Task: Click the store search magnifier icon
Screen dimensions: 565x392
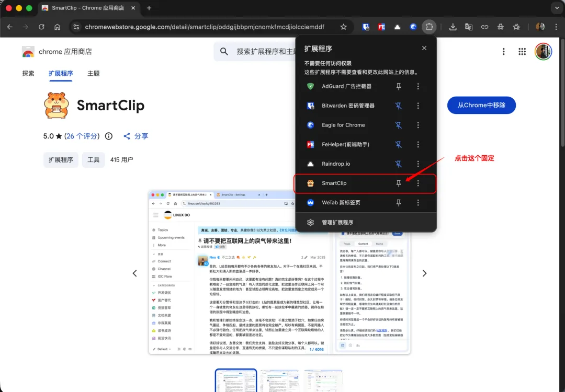Action: [224, 51]
